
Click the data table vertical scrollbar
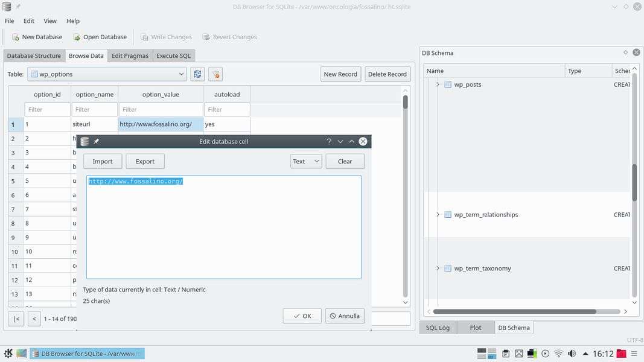pos(406,196)
